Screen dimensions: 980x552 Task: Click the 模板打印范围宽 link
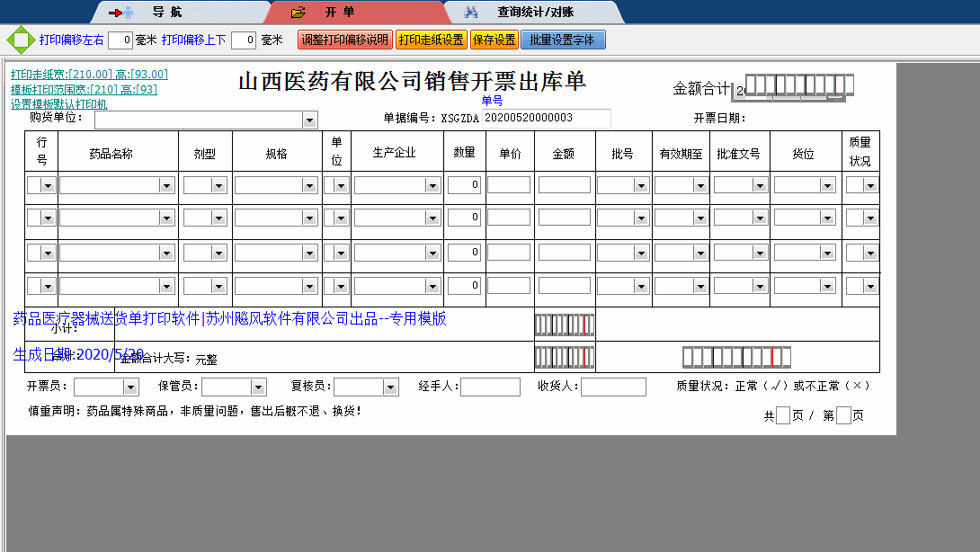tap(84, 90)
